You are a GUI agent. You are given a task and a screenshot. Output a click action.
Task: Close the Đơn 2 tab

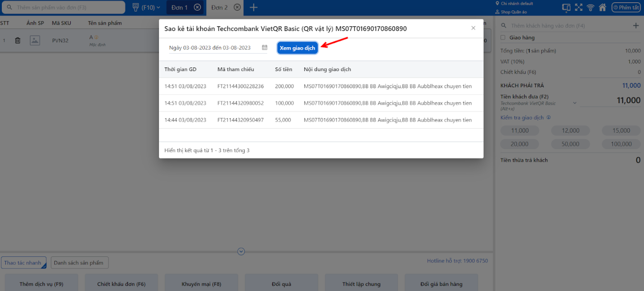tap(237, 7)
